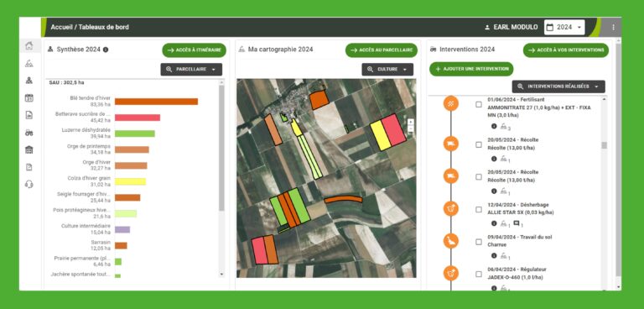Click the Orge d'hiver 32,27 ha label
The height and width of the screenshot is (309, 644).
click(x=96, y=165)
